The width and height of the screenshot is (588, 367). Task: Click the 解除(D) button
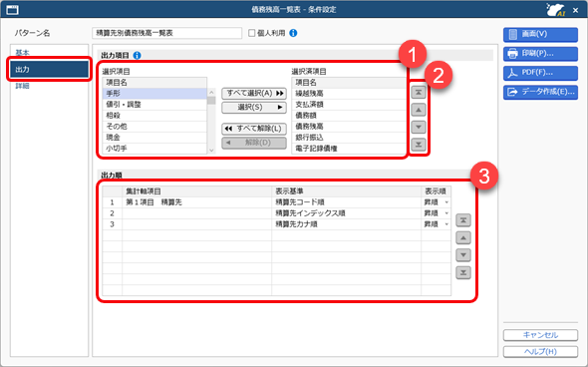point(254,143)
